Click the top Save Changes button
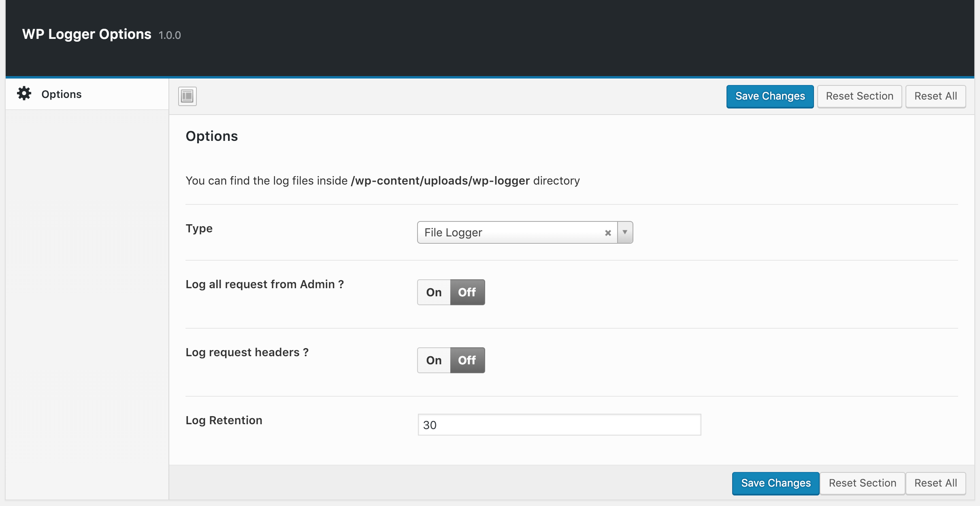 tap(770, 96)
